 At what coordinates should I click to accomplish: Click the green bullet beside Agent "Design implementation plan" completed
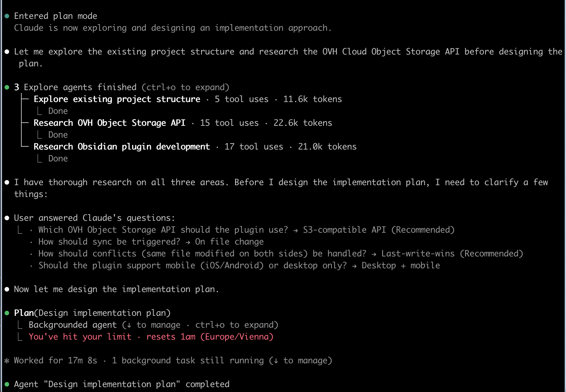tap(7, 384)
